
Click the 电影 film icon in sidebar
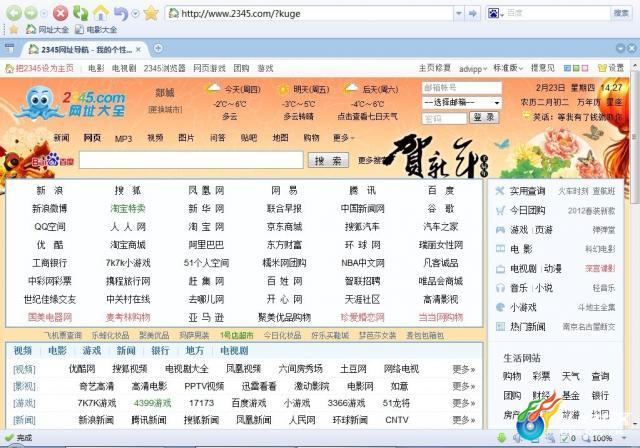point(500,249)
